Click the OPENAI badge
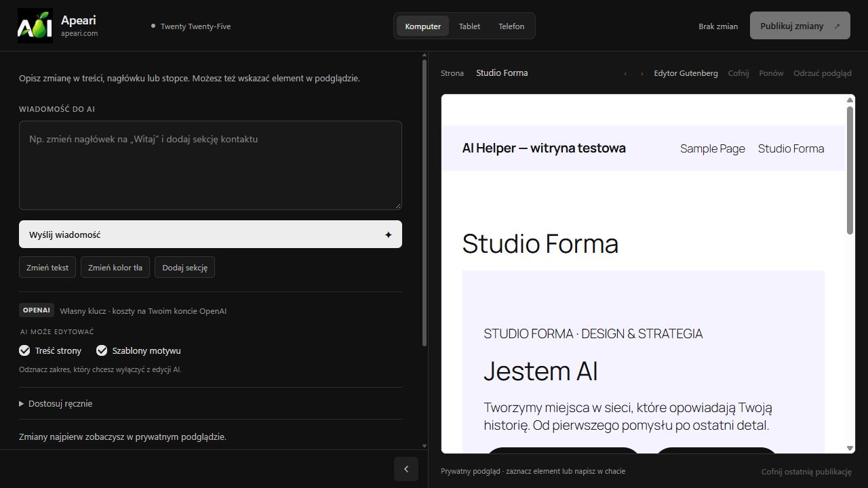The height and width of the screenshot is (488, 868). 37,310
